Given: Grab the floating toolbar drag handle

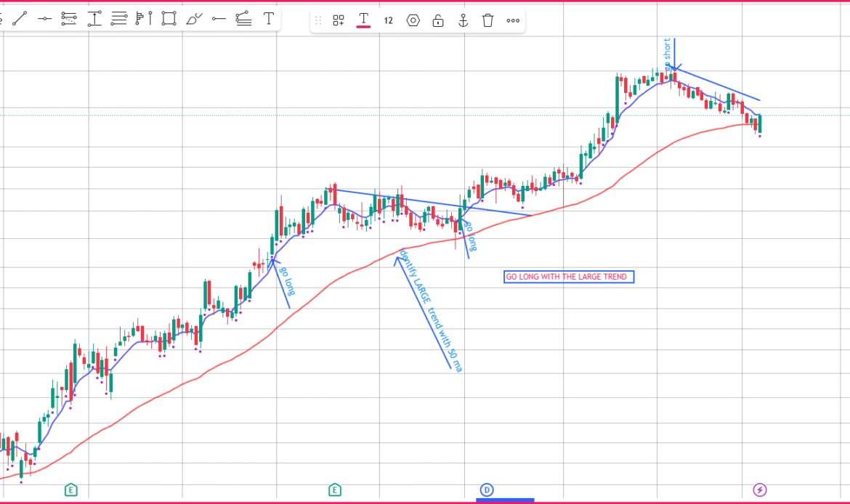Looking at the screenshot, I should point(317,20).
